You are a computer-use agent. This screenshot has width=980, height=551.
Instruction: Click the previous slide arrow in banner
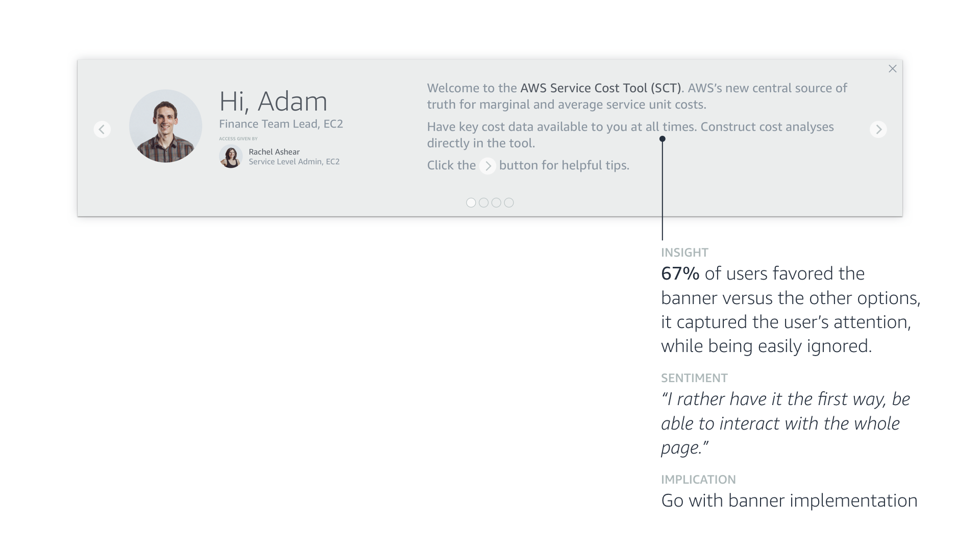point(102,129)
